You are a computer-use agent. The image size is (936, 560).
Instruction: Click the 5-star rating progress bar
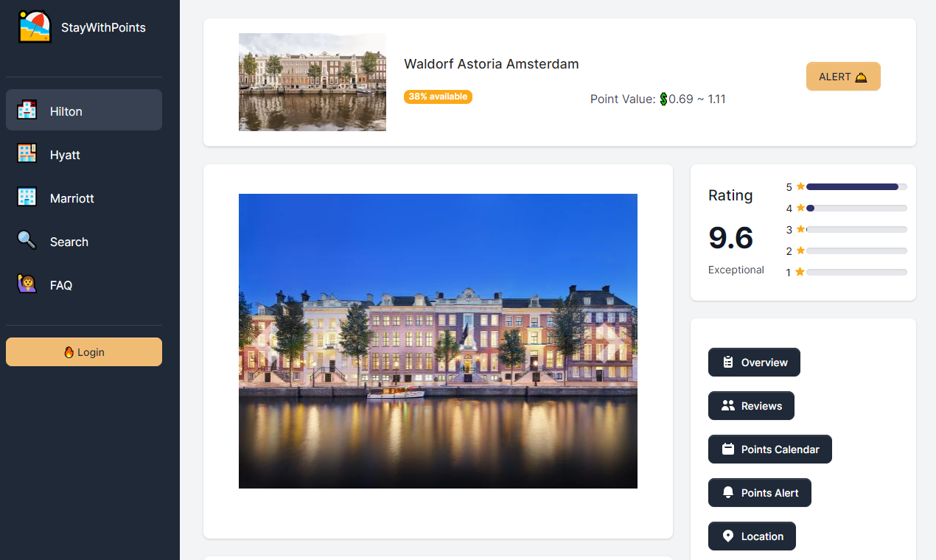pos(856,186)
